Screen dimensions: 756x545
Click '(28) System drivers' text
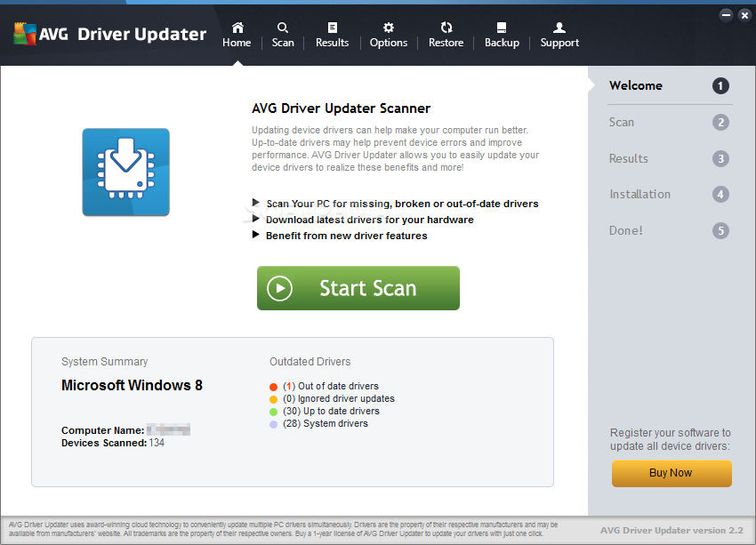coord(326,423)
